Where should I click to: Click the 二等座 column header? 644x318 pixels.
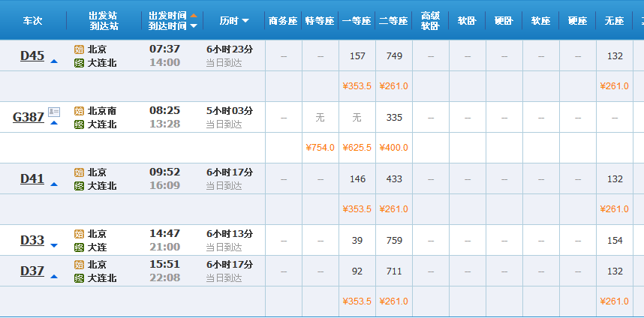[x=393, y=20]
